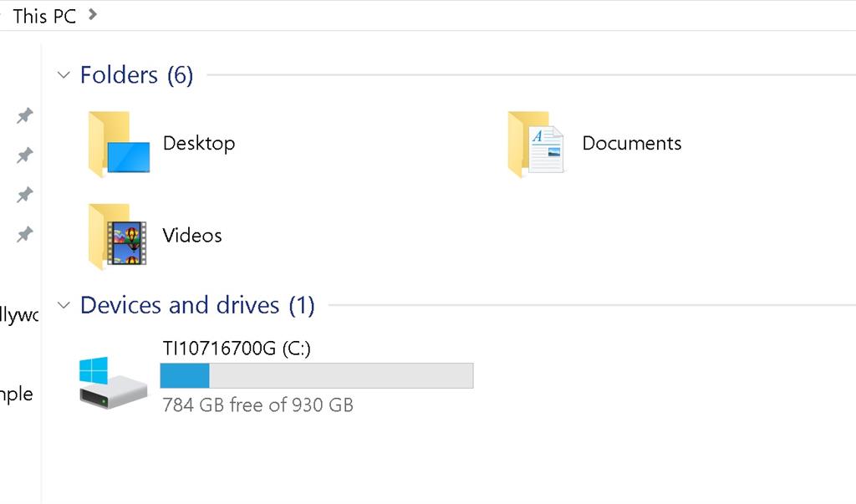Open the Desktop folder icon
The width and height of the screenshot is (856, 504).
(119, 145)
